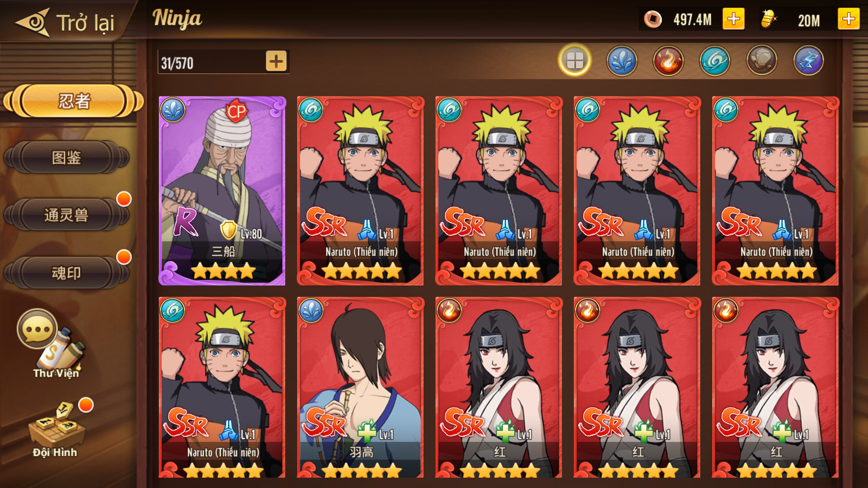Switch to the 忍者 tab

73,101
